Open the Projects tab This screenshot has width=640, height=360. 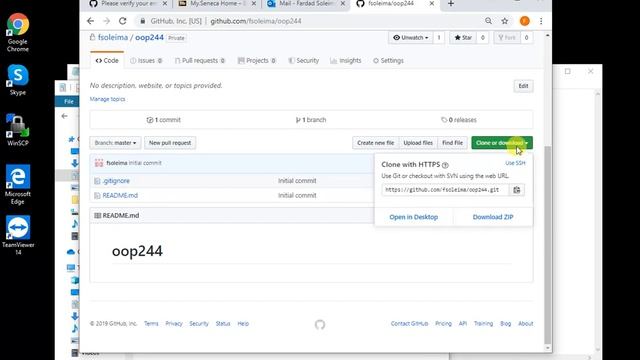pyautogui.click(x=257, y=60)
